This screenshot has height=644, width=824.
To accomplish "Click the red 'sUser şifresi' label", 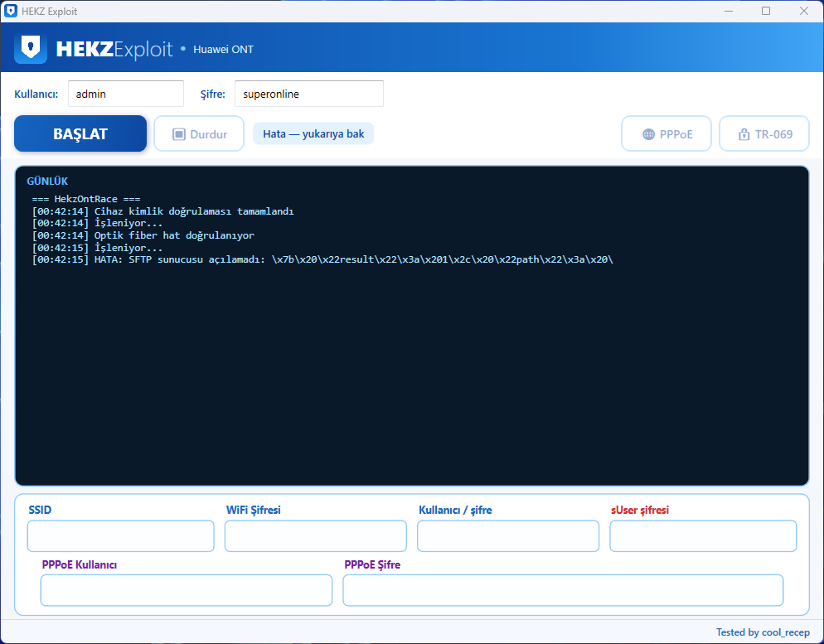I will [x=640, y=510].
